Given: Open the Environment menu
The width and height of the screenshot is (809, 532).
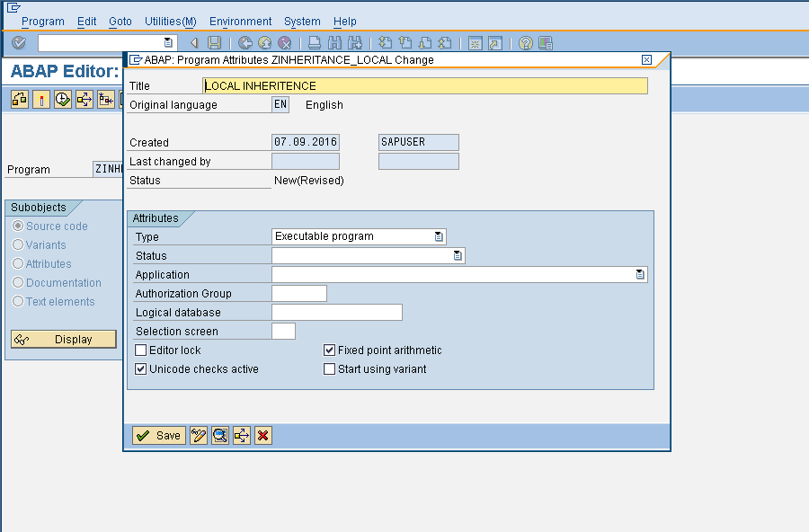Looking at the screenshot, I should click(240, 21).
